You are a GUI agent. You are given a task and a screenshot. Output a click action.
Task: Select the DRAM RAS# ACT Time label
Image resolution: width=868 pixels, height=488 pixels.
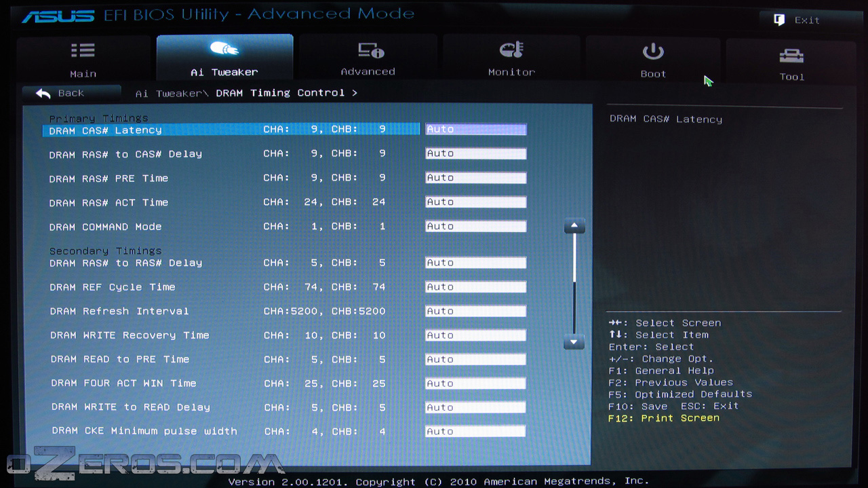(x=108, y=202)
